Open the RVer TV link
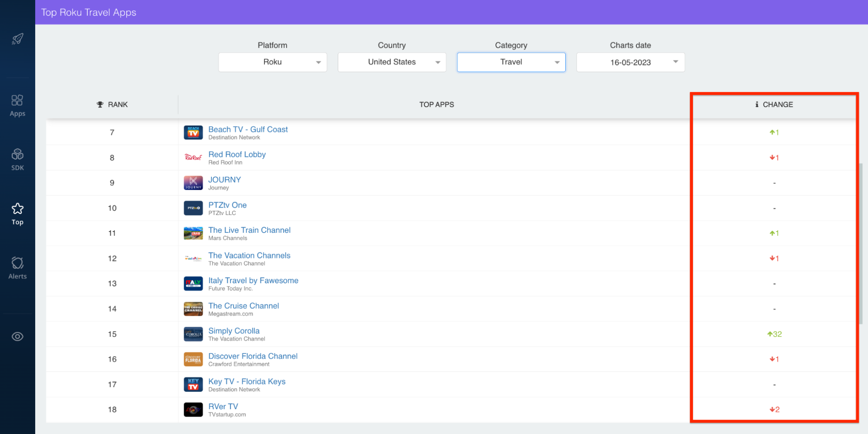Image resolution: width=868 pixels, height=434 pixels. (x=223, y=407)
